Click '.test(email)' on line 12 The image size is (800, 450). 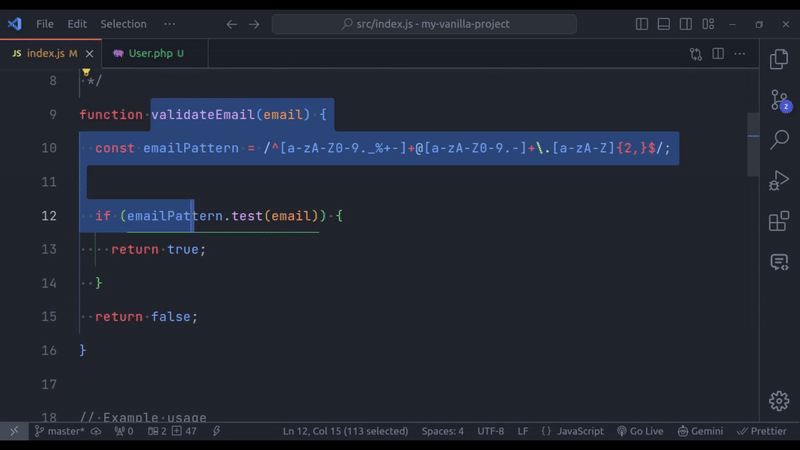click(271, 215)
